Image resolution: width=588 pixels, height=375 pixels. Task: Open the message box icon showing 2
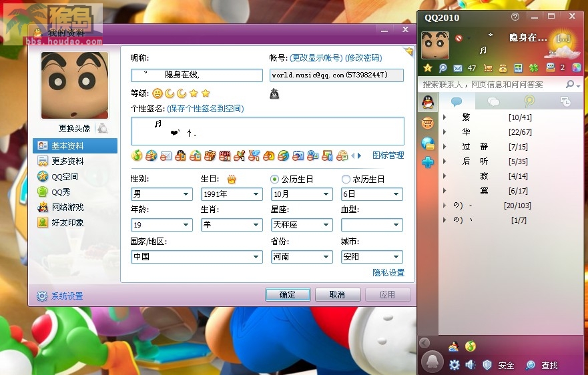click(551, 67)
